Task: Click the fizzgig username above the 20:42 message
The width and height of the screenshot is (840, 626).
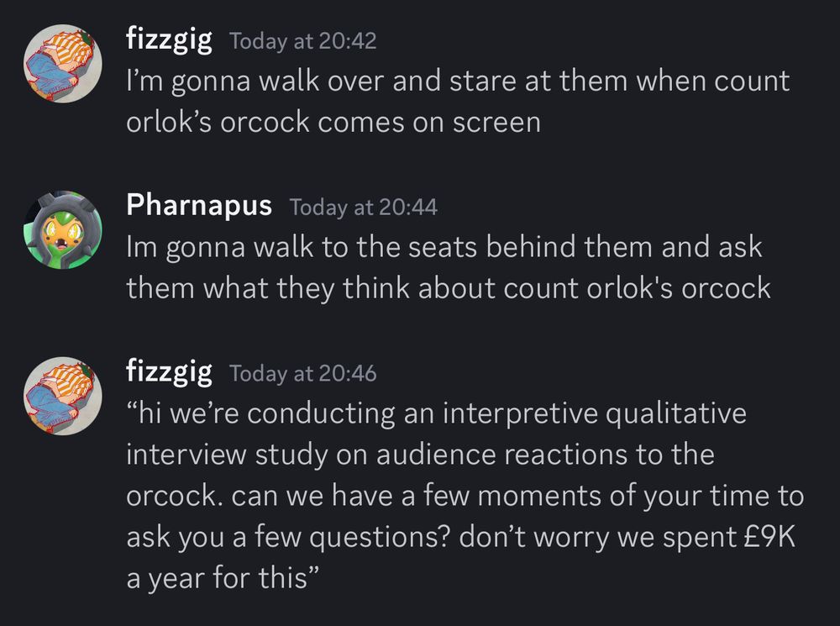Action: tap(169, 39)
